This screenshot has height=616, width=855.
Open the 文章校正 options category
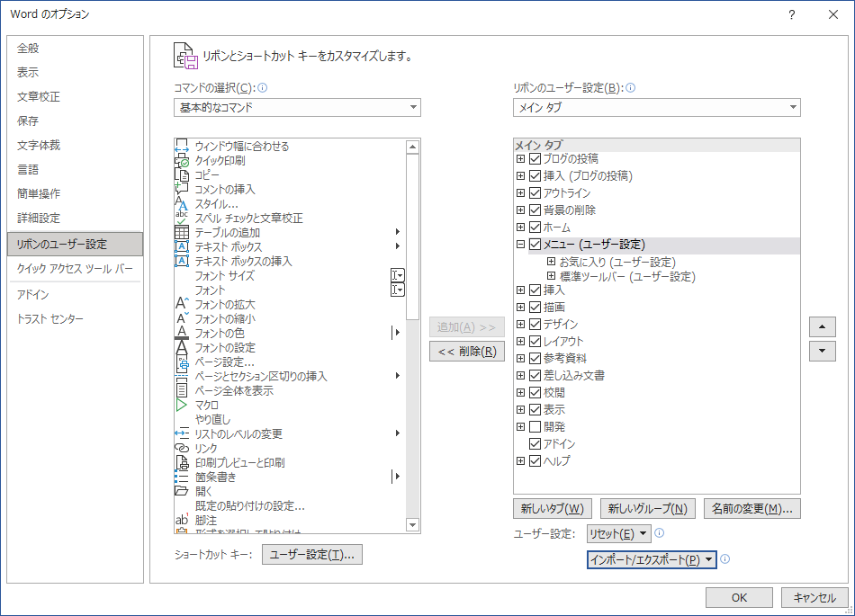pyautogui.click(x=75, y=96)
